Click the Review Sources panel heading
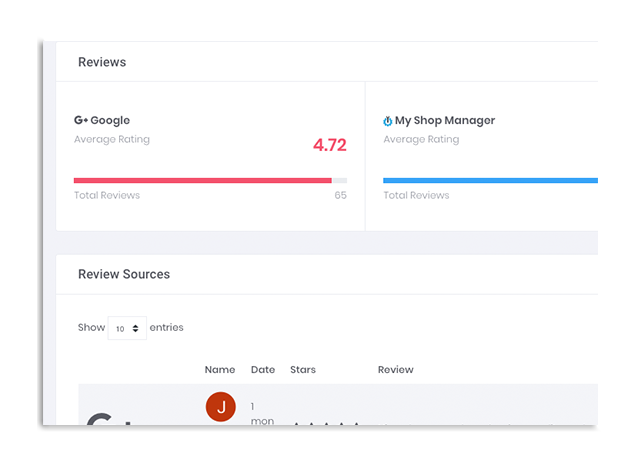Screen dimensions: 640x470 coord(124,274)
